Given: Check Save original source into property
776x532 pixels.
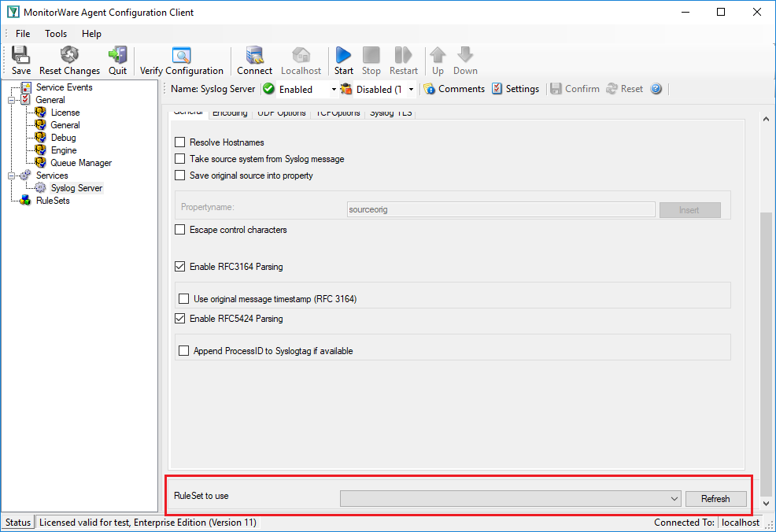Looking at the screenshot, I should (x=180, y=175).
